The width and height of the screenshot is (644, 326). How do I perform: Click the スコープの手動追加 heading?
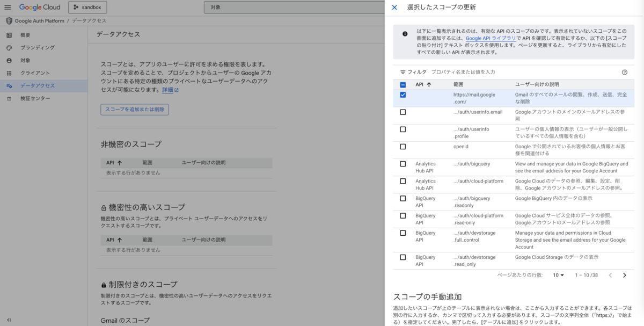click(427, 297)
